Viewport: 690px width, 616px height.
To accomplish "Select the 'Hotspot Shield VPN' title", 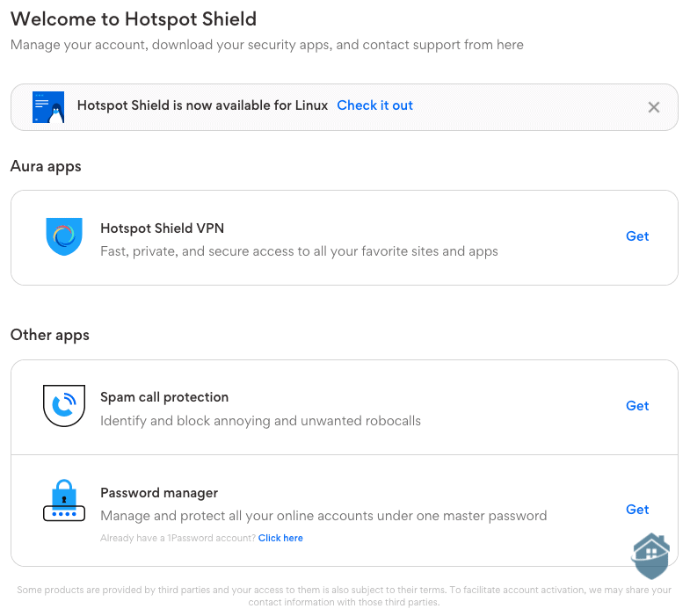I will tap(162, 228).
